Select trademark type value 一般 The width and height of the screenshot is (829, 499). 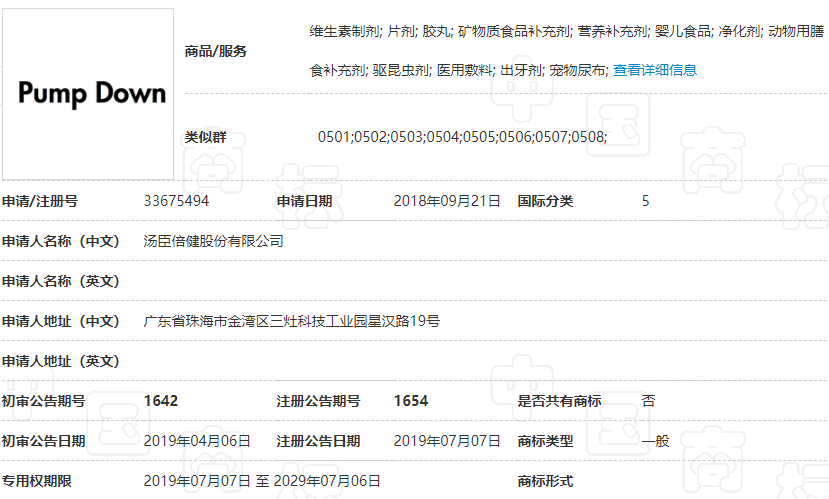tap(656, 441)
